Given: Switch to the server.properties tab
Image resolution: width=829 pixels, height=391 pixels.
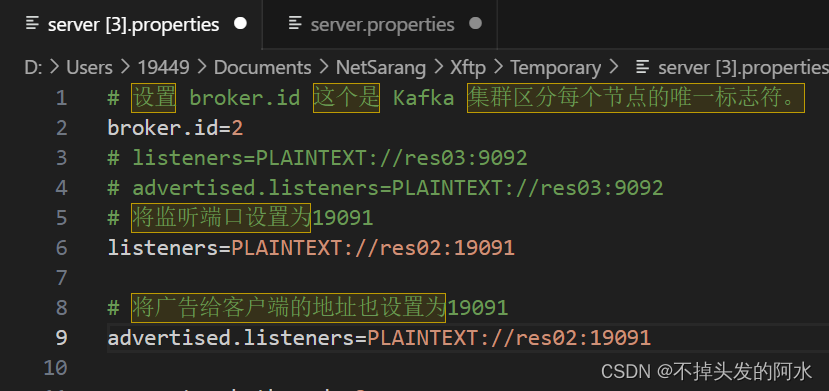Looking at the screenshot, I should click(380, 24).
